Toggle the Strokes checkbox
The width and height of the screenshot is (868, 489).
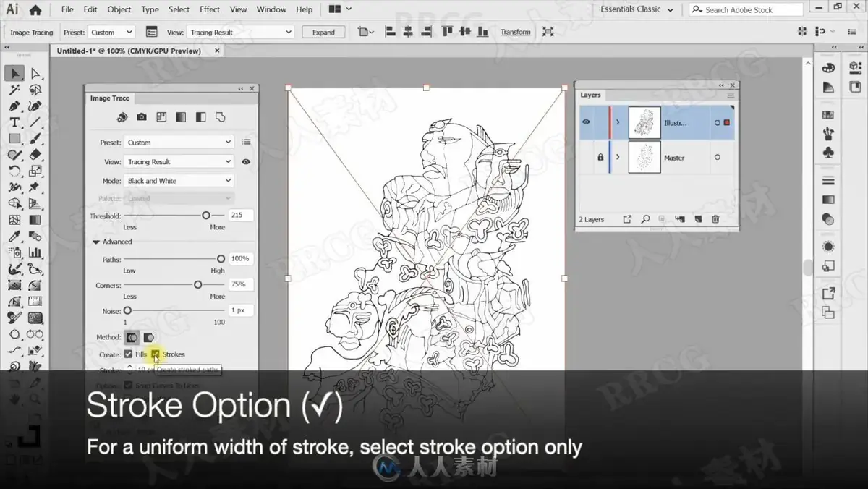(x=155, y=354)
